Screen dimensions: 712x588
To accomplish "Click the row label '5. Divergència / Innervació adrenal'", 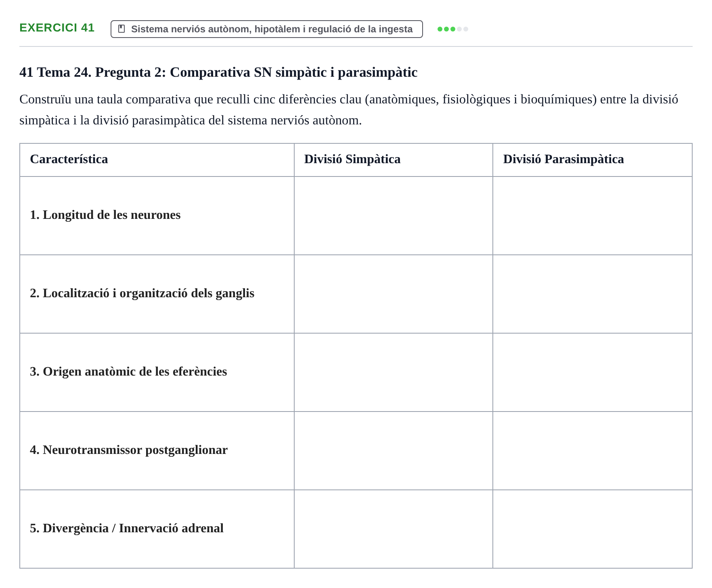I will click(x=127, y=528).
